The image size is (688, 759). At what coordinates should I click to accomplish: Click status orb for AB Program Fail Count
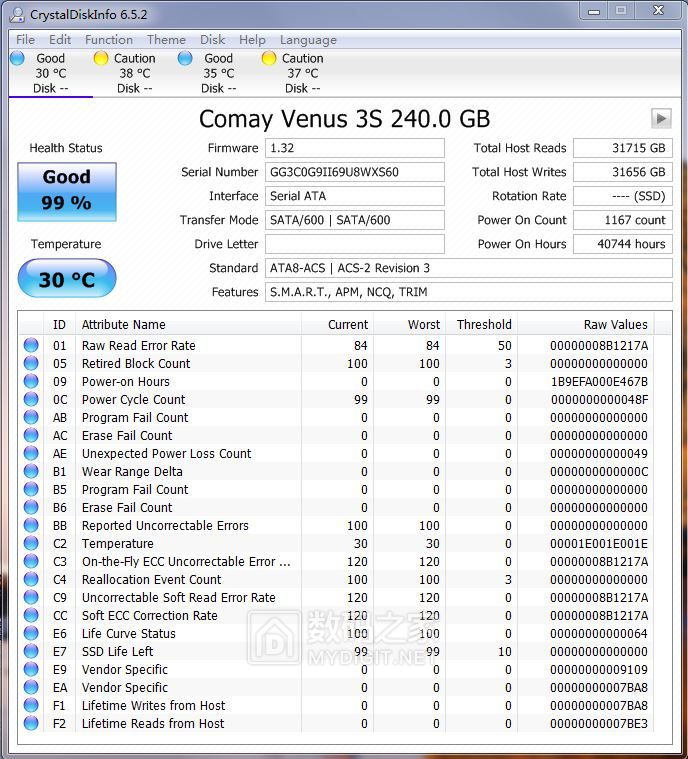click(31, 417)
